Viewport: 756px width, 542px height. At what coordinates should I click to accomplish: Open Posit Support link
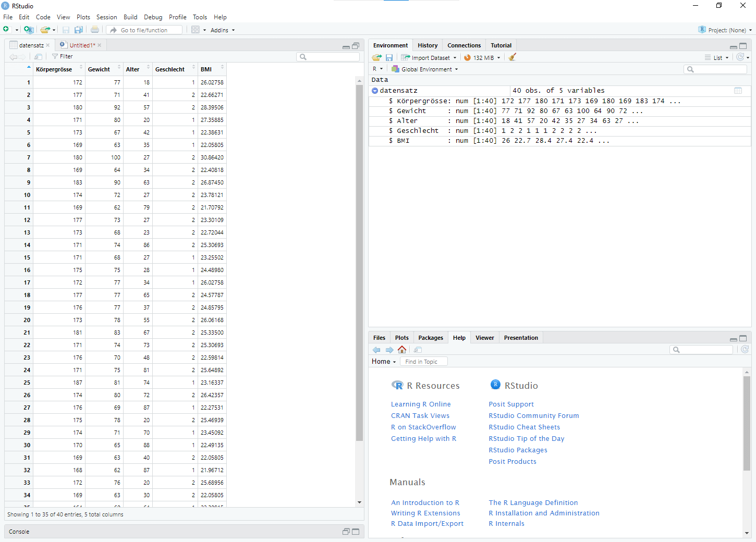[511, 404]
